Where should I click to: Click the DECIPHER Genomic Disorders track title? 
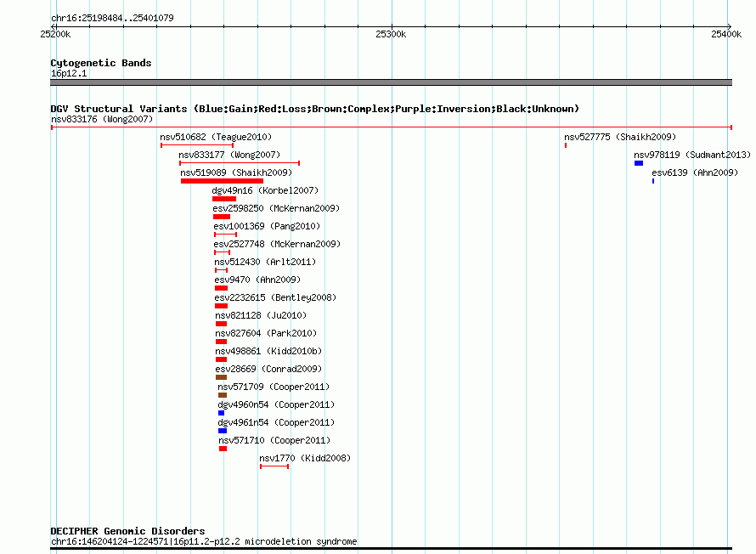click(127, 531)
